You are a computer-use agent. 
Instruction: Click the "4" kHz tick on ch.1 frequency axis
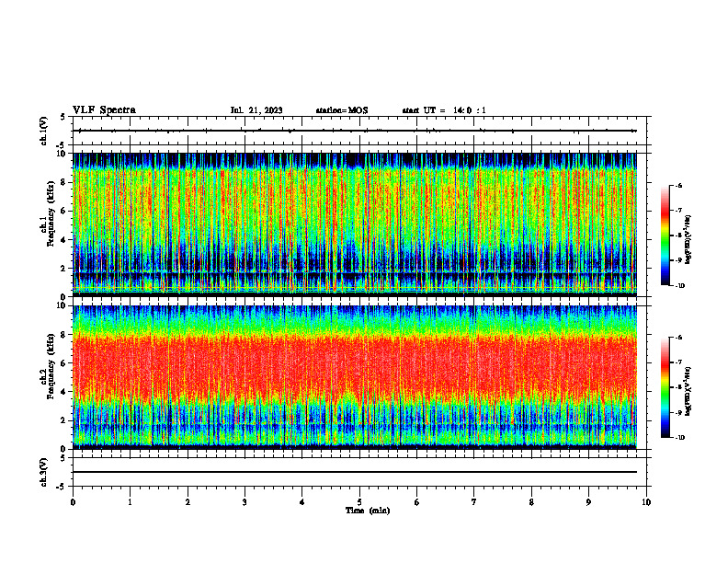tap(63, 240)
